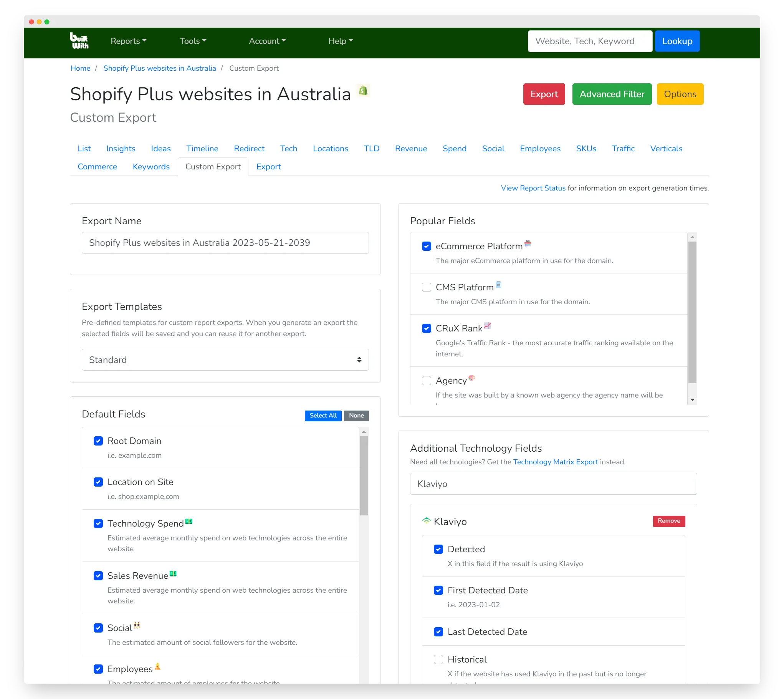The height and width of the screenshot is (699, 784).
Task: Expand the Reports menu
Action: [x=128, y=41]
